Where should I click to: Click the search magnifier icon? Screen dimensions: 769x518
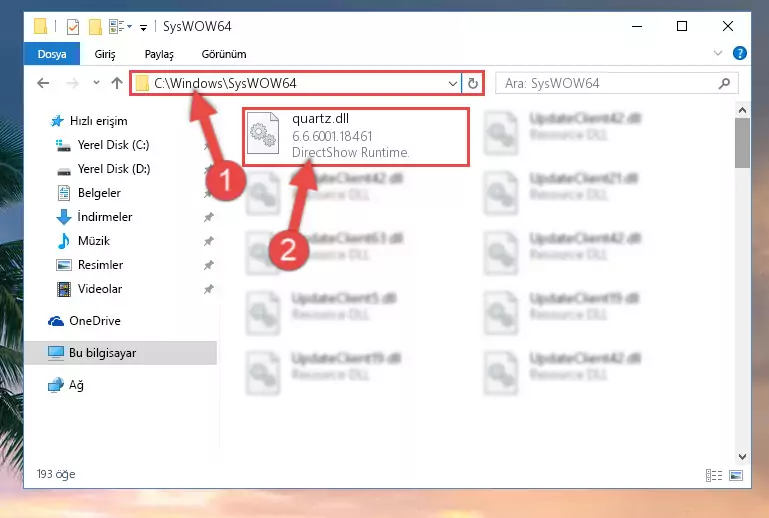coord(724,83)
